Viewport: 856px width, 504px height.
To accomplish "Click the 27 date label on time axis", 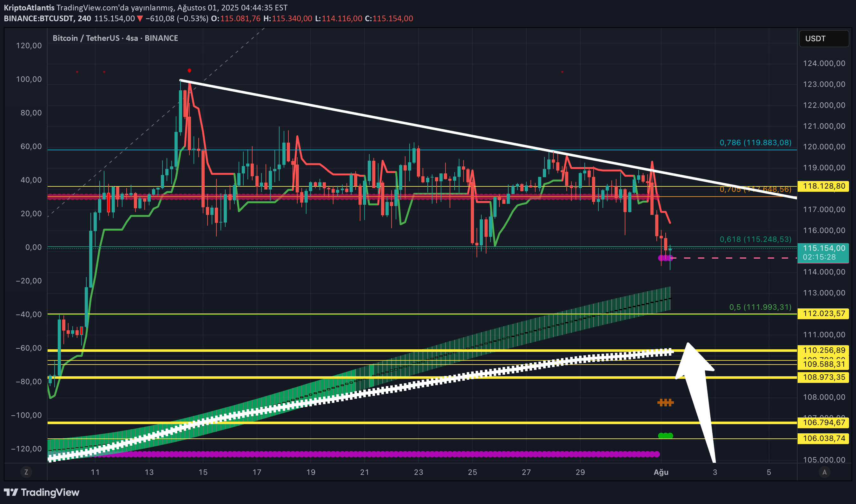I will (x=526, y=472).
